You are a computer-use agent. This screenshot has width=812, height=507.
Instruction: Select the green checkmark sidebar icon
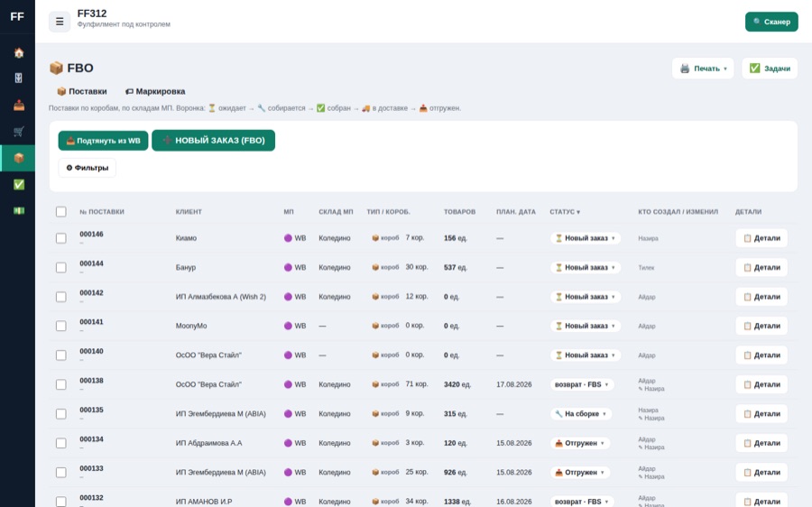(x=19, y=184)
